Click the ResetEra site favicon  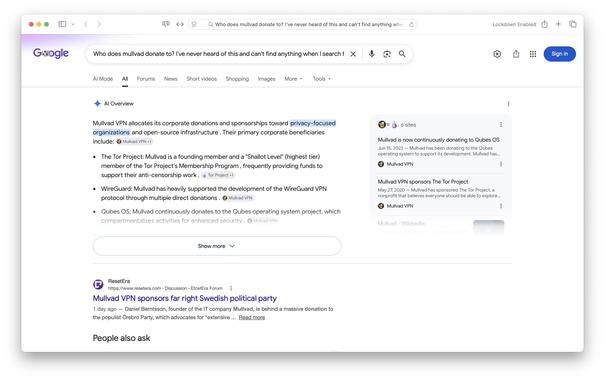click(98, 284)
